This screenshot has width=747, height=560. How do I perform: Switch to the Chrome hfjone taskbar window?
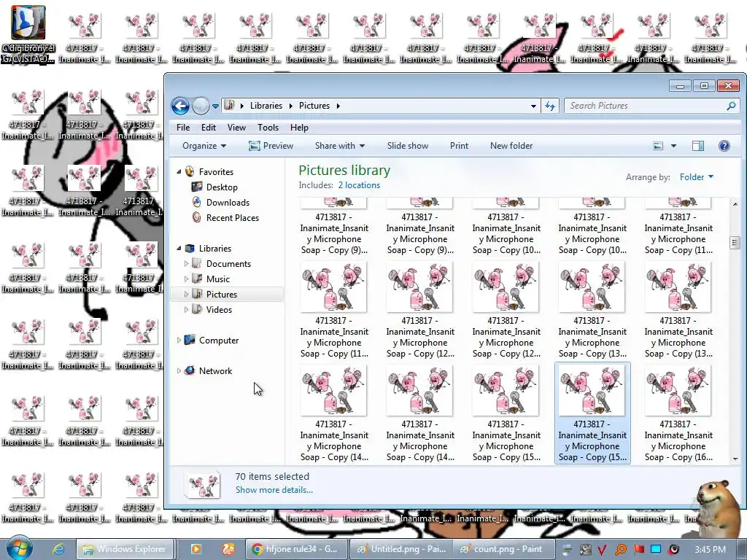pos(295,549)
